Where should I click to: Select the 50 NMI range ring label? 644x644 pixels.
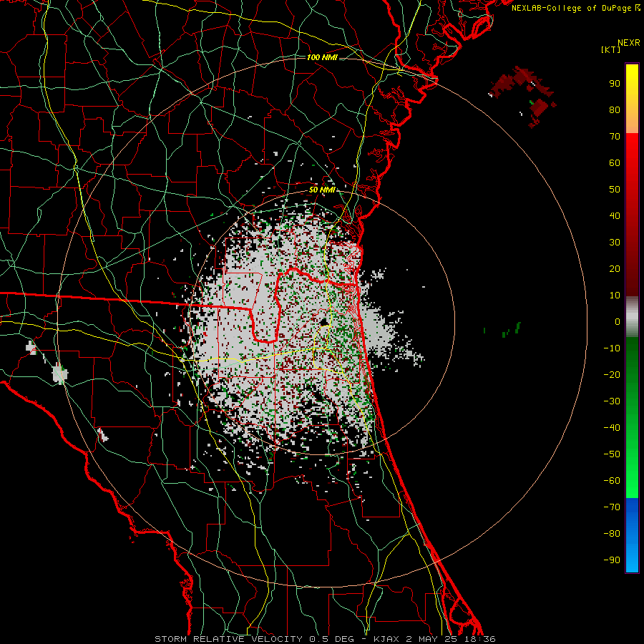coord(322,190)
